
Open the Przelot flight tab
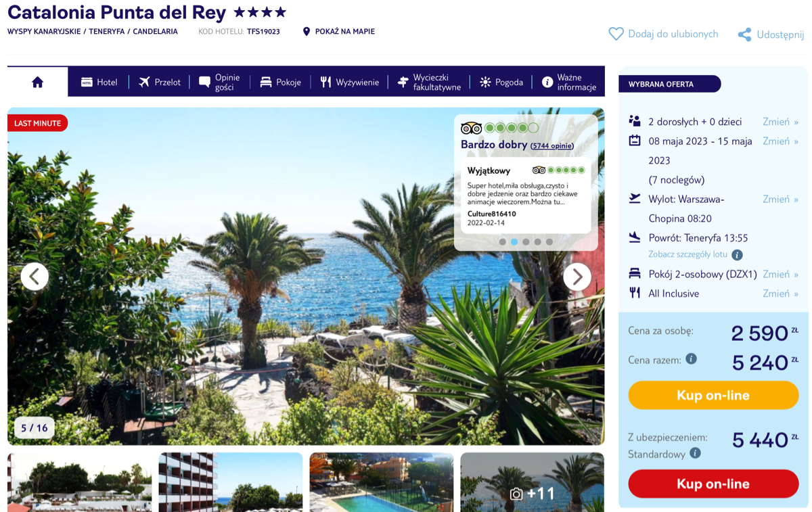click(160, 82)
